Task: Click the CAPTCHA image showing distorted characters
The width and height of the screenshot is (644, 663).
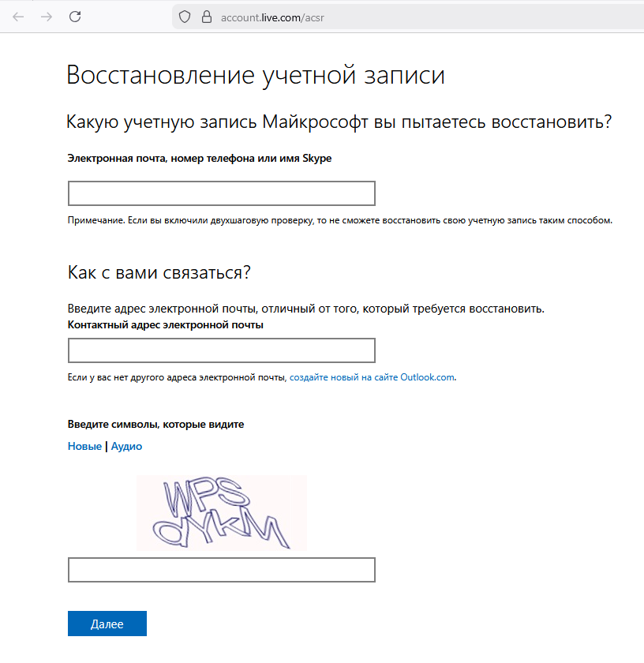Action: [222, 512]
